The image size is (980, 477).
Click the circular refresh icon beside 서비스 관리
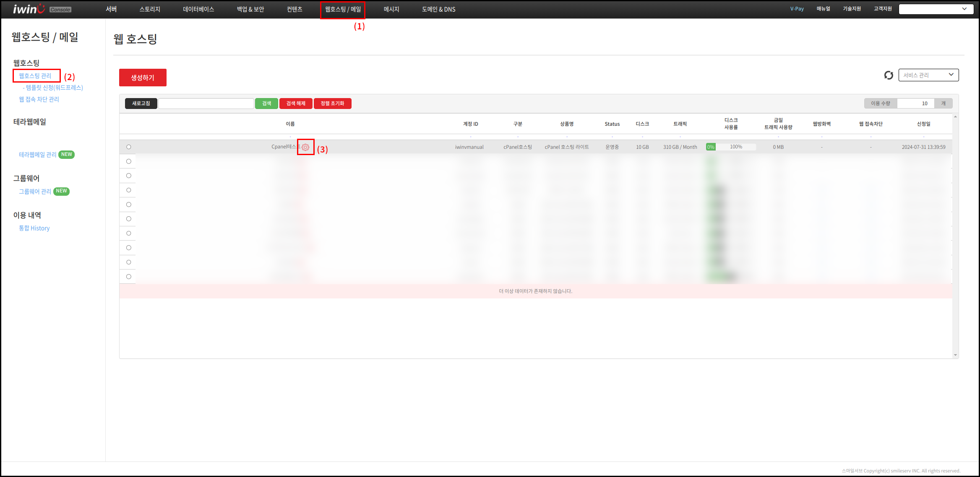[888, 75]
